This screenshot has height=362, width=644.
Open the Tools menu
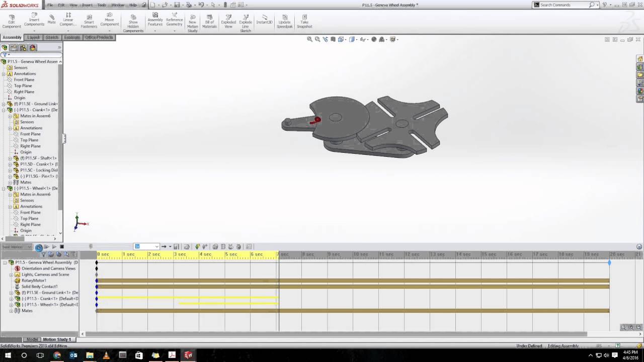pos(102,5)
